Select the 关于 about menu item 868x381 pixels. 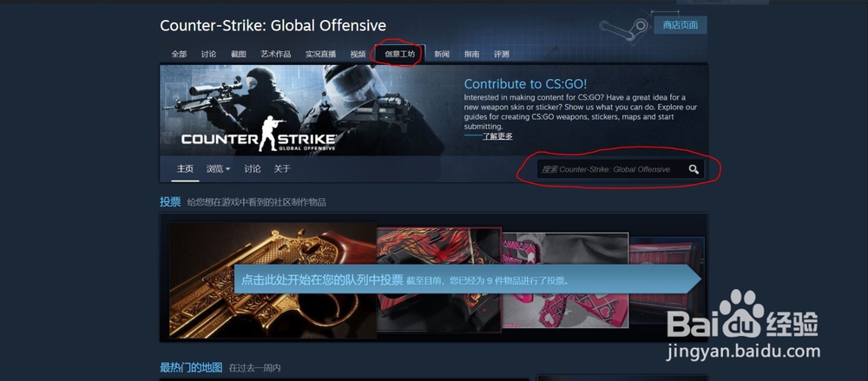[x=282, y=169]
